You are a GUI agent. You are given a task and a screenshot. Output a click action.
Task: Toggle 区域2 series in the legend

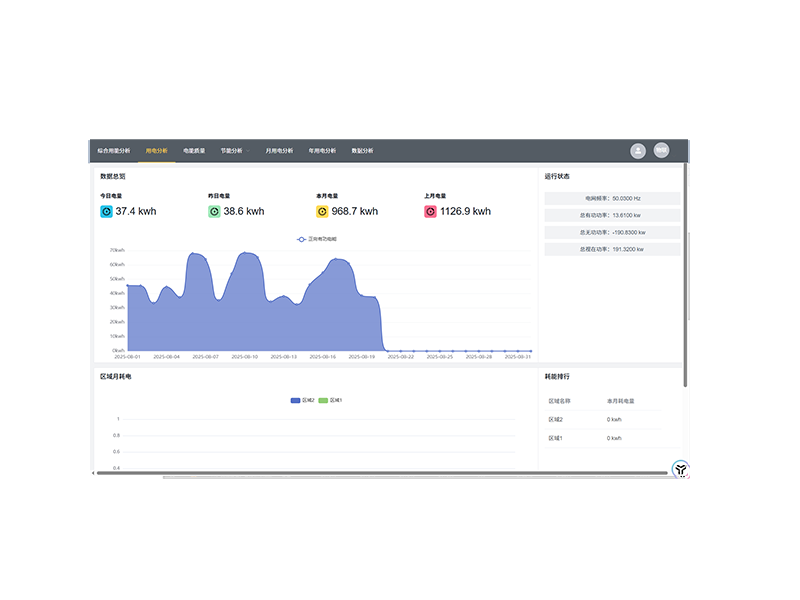point(302,400)
